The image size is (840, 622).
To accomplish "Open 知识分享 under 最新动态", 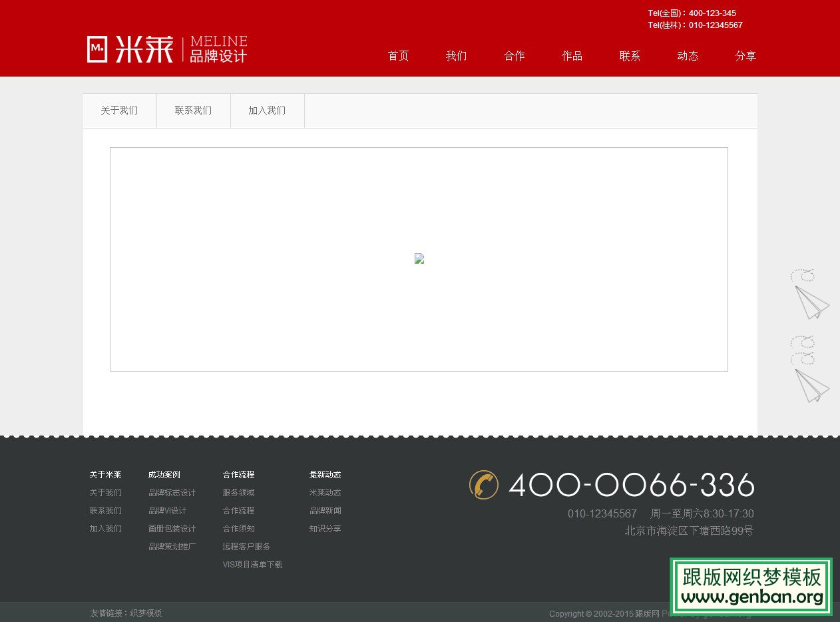I will 325,528.
